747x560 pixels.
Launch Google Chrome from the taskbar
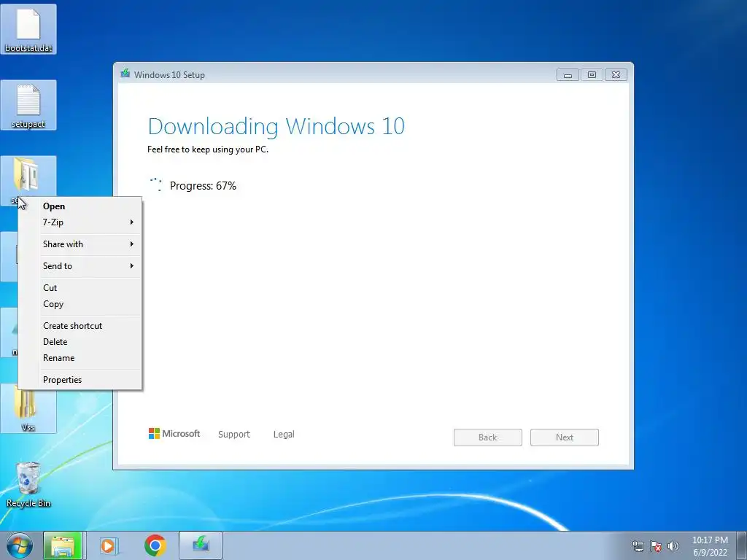(x=155, y=545)
